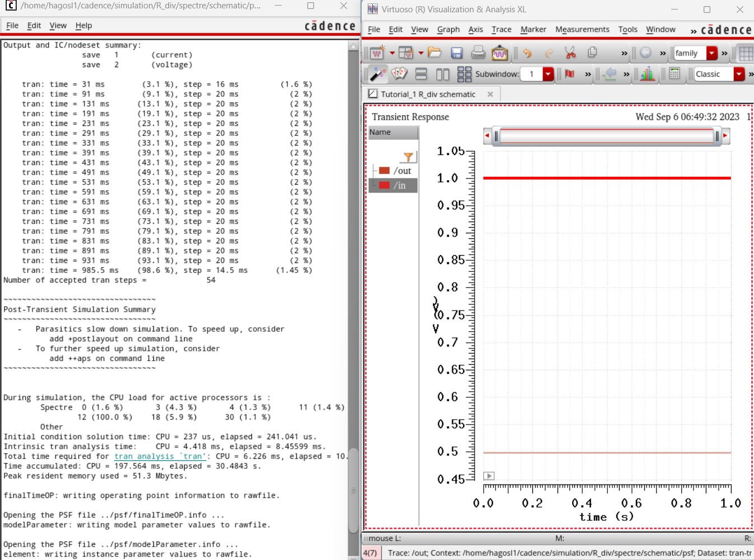Click the trace filter funnel icon

(x=408, y=157)
